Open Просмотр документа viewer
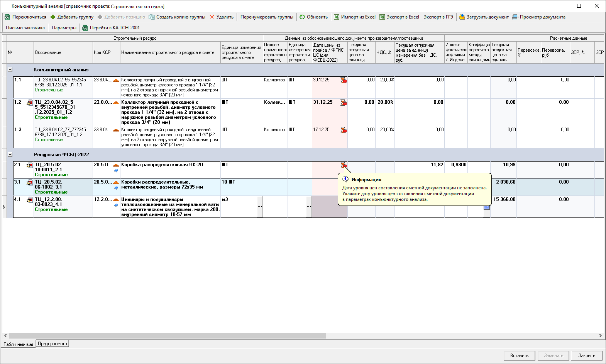The width and height of the screenshot is (606, 364). pos(539,17)
